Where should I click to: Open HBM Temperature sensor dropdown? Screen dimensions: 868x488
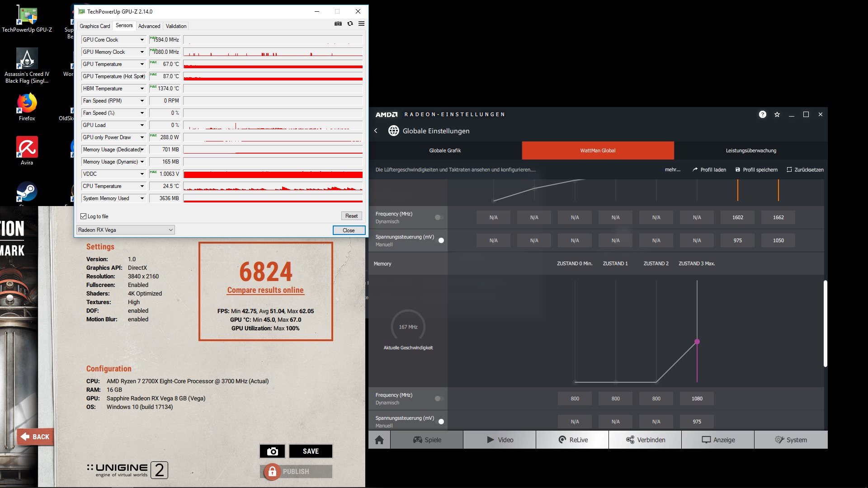(x=142, y=89)
